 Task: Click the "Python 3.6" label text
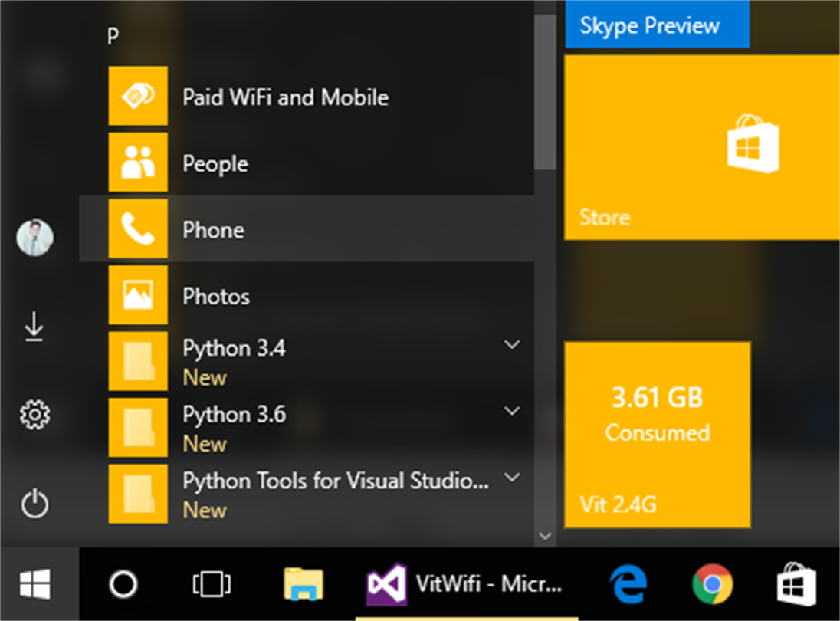pos(234,416)
